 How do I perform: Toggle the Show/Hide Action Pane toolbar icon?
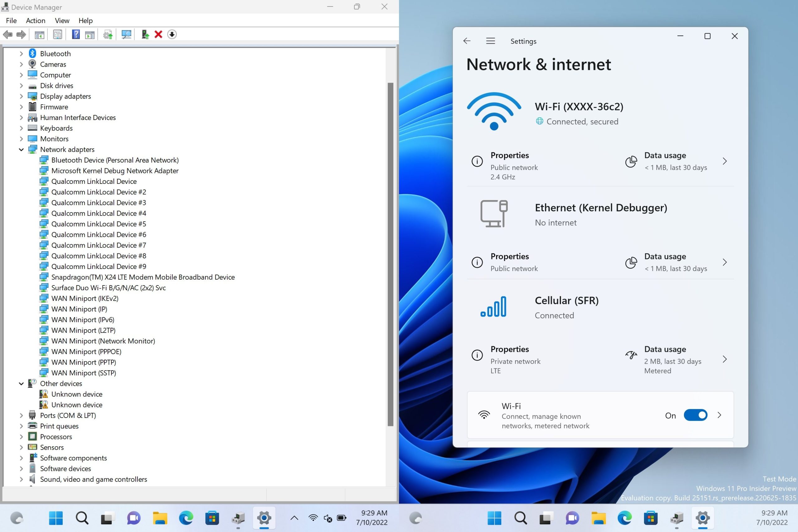pyautogui.click(x=90, y=34)
